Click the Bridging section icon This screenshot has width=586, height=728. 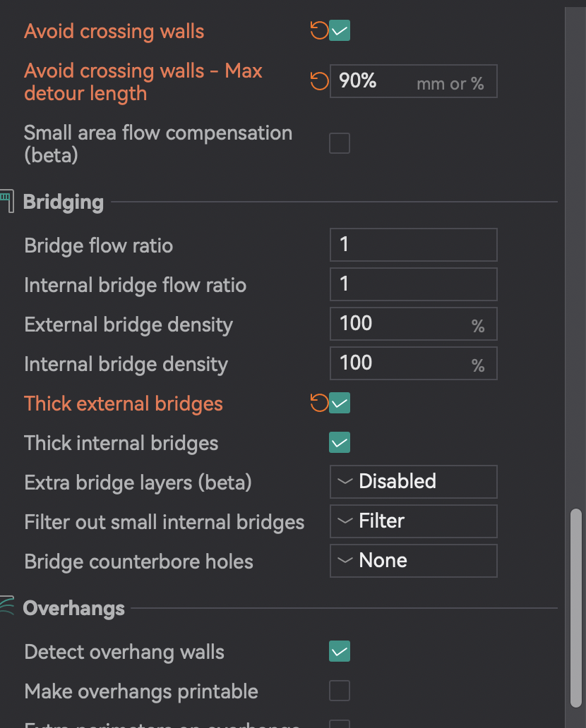coord(7,201)
